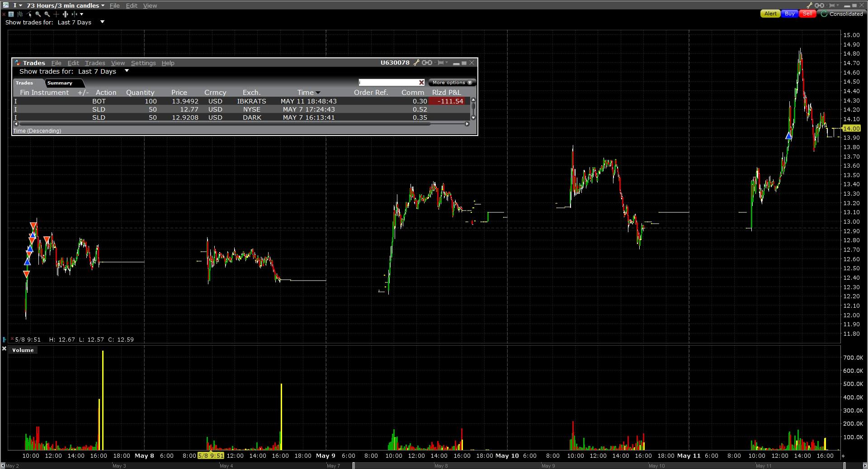The height and width of the screenshot is (469, 868).
Task: Open chart Show trades for dropdown
Action: [x=102, y=22]
